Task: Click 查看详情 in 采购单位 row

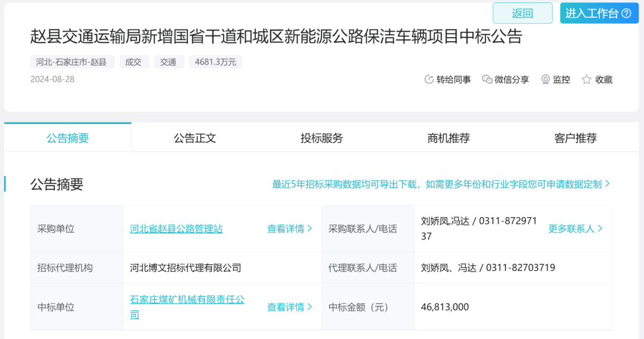Action: 290,229
